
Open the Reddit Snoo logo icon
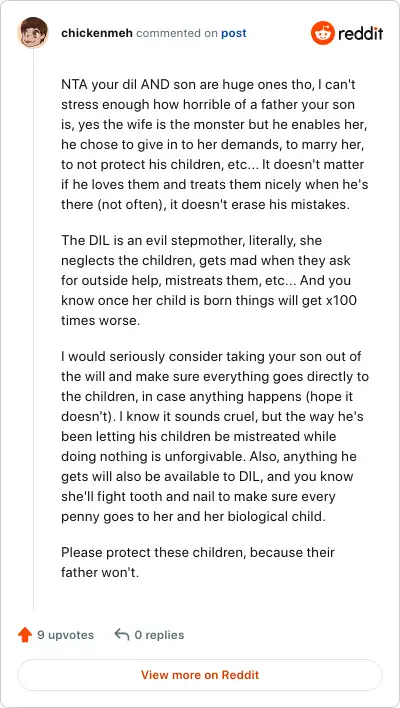pos(322,33)
